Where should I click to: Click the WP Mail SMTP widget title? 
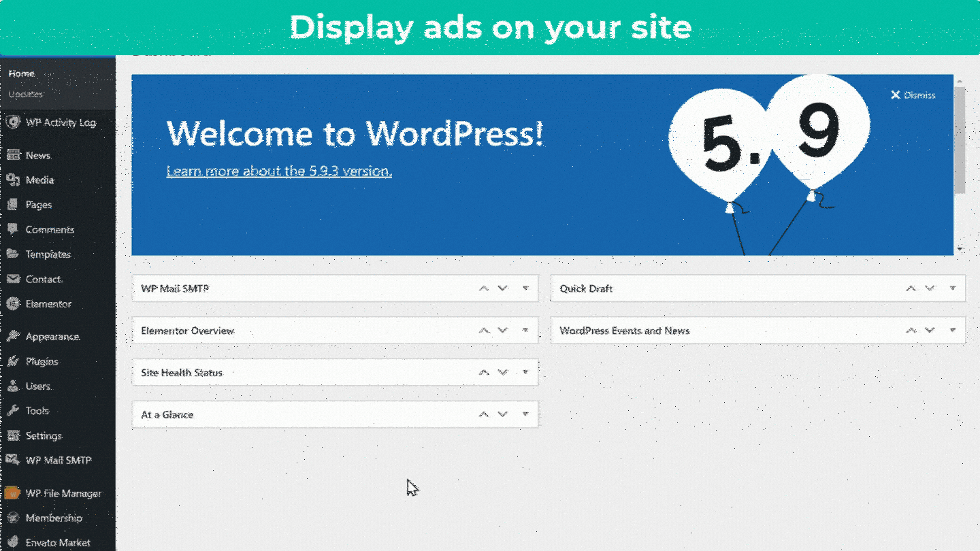175,288
